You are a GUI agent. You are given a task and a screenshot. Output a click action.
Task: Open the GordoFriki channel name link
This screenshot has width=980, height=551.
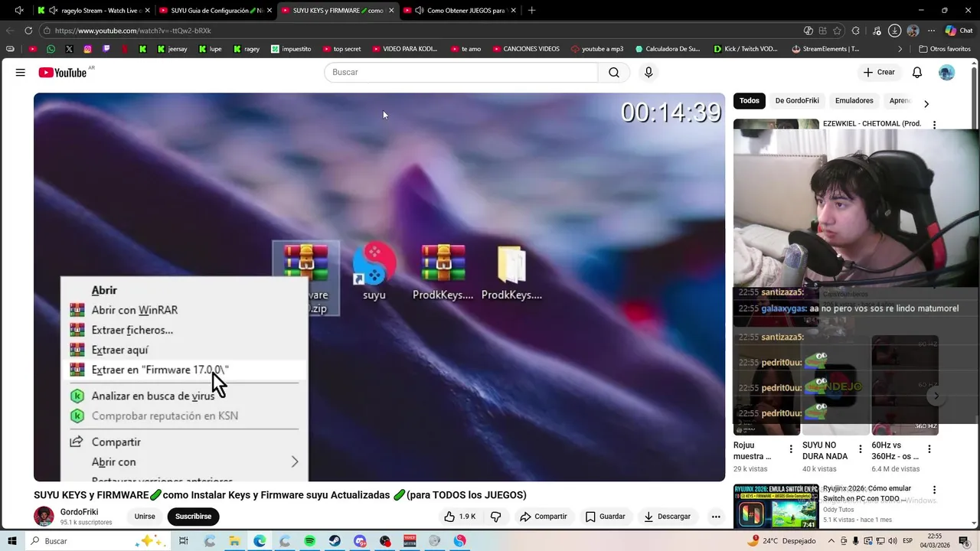(80, 512)
